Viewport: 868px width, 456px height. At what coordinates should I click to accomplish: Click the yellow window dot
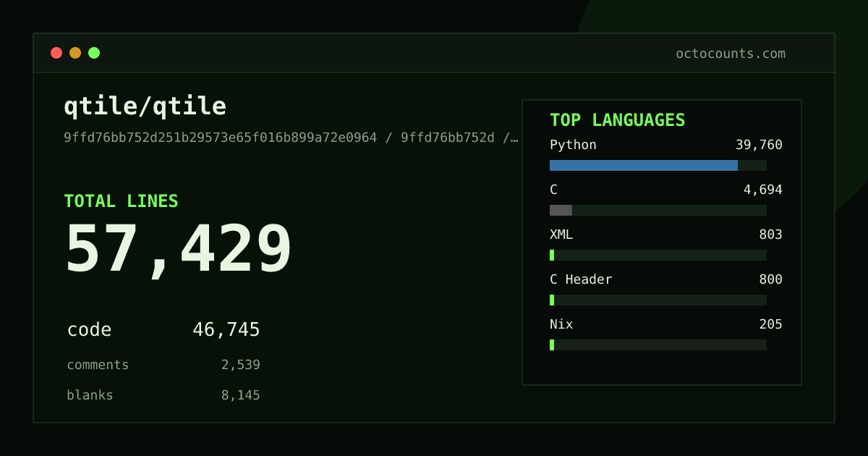tap(75, 53)
